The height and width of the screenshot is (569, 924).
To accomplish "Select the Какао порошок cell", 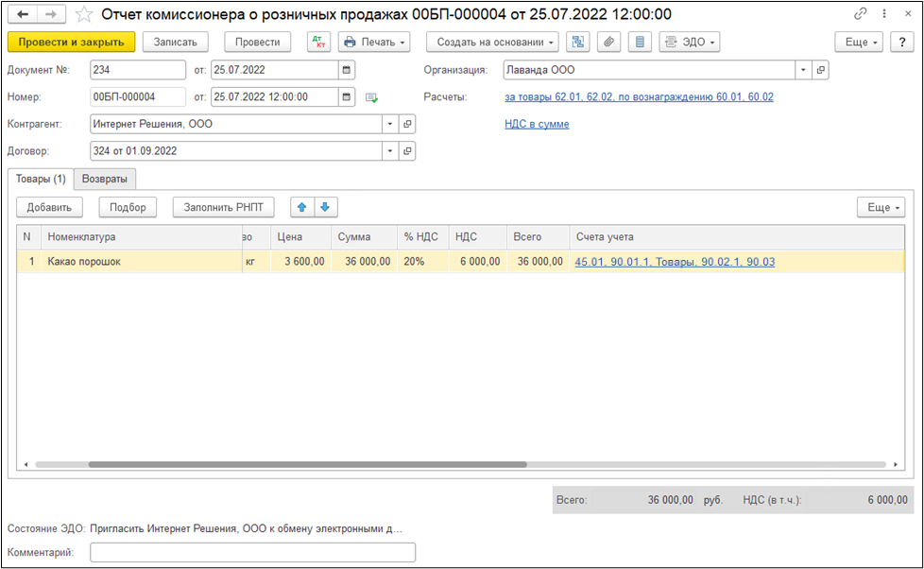I will (x=142, y=261).
